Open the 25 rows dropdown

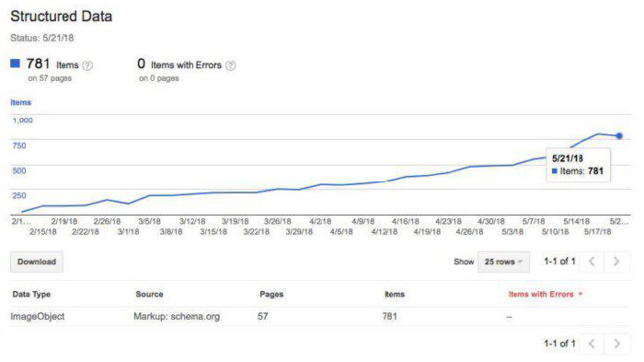[503, 262]
